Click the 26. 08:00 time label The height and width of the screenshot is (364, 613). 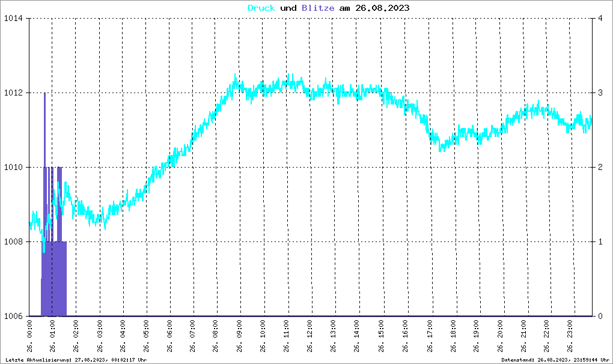coord(215,336)
